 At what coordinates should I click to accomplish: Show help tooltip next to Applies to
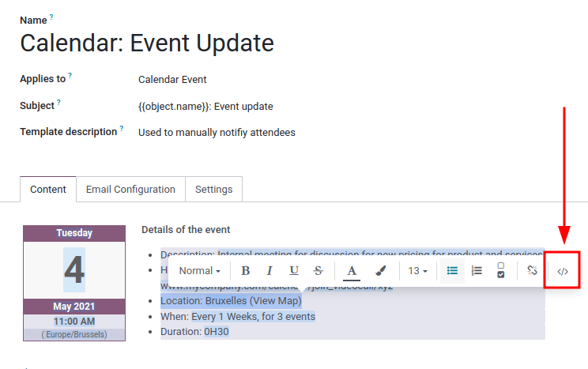(x=70, y=76)
